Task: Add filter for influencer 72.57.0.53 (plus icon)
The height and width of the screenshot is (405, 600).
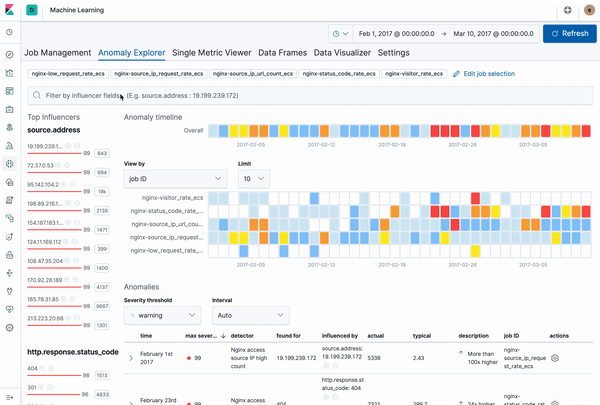Action: tap(58, 165)
